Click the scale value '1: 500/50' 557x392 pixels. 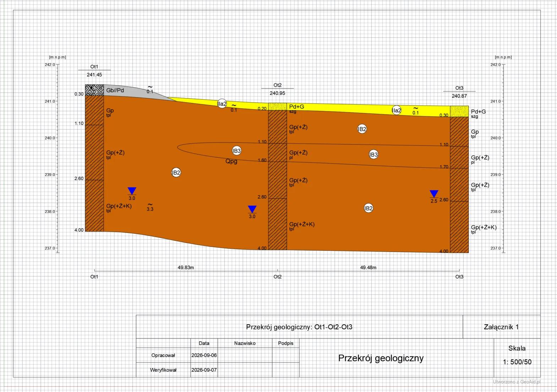(517, 362)
